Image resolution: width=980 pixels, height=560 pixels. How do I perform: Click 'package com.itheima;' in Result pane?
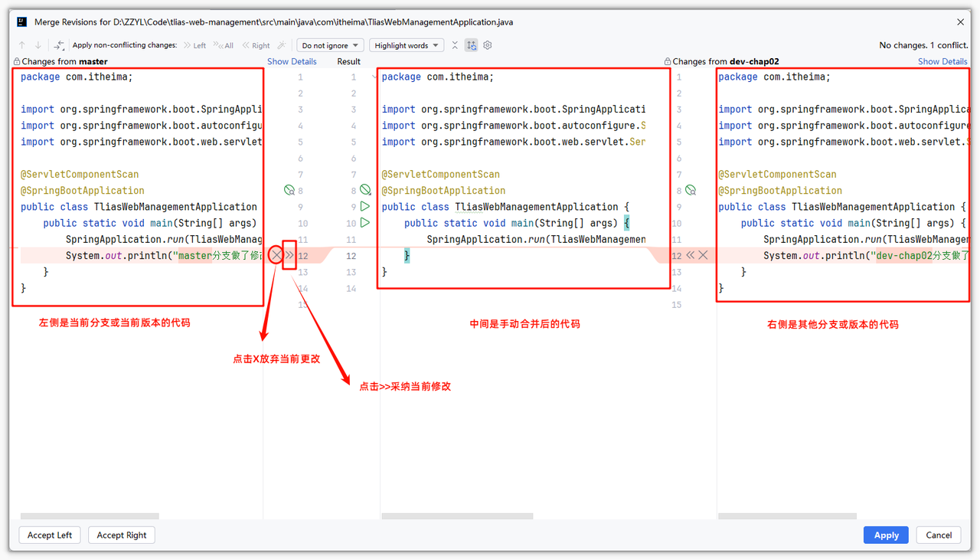(437, 77)
